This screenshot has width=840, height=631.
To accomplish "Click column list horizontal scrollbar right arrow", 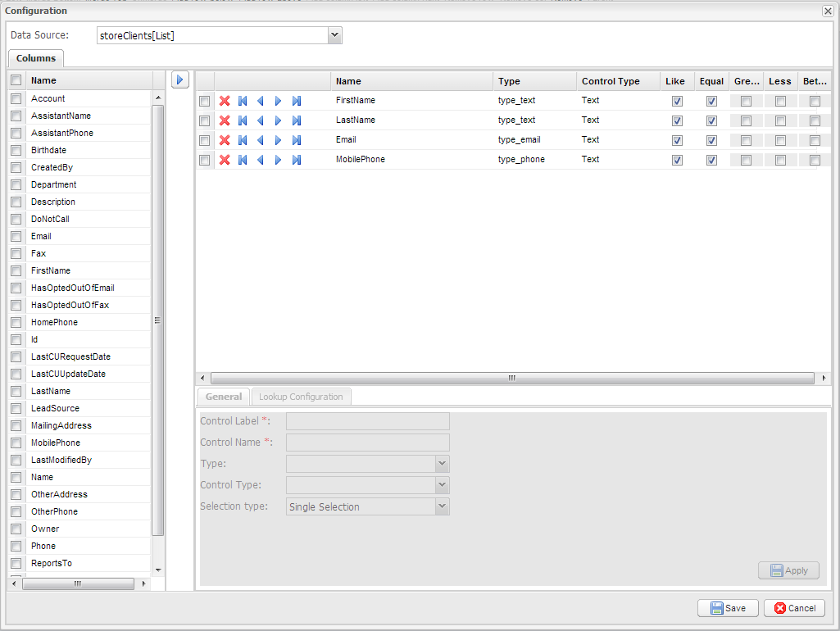I will [x=143, y=583].
